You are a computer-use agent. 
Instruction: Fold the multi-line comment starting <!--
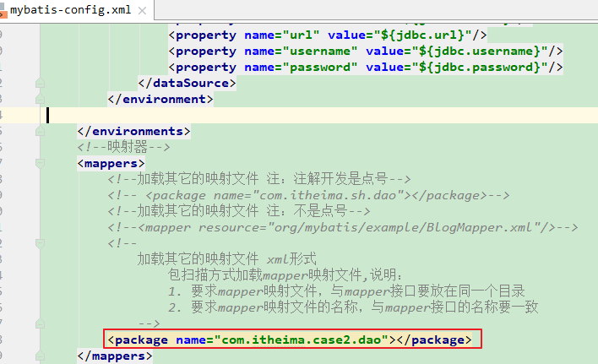pos(40,243)
